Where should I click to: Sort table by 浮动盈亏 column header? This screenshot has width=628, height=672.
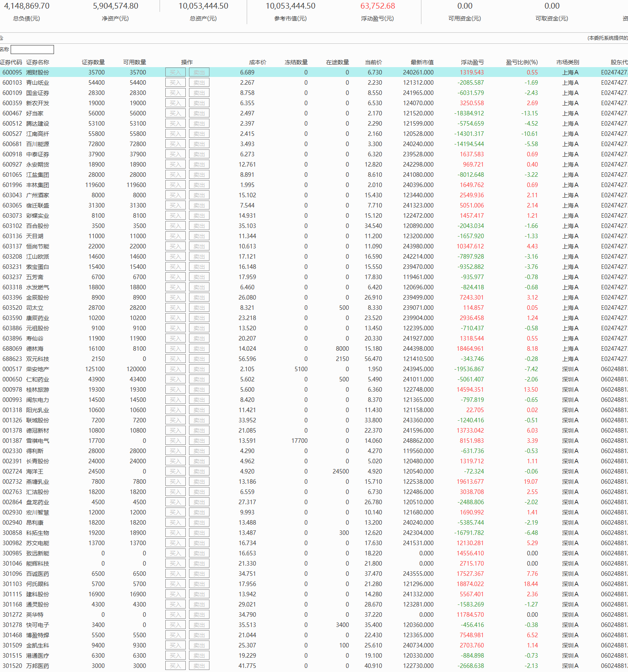472,62
